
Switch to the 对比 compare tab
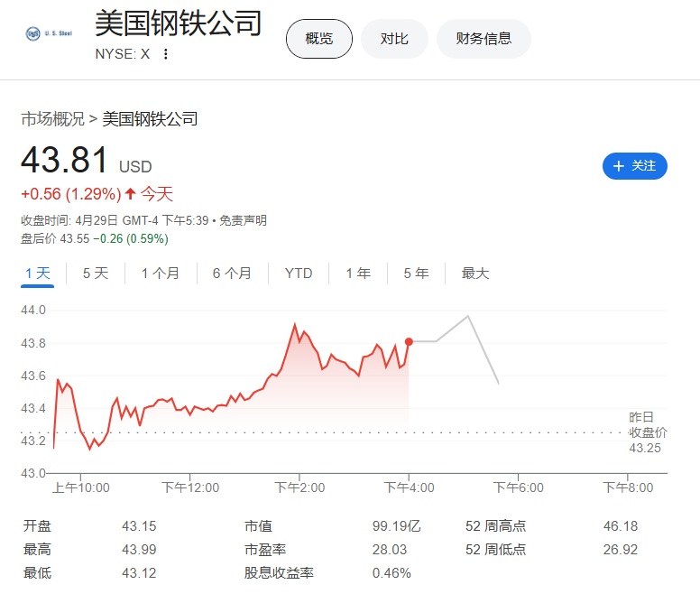tap(394, 39)
